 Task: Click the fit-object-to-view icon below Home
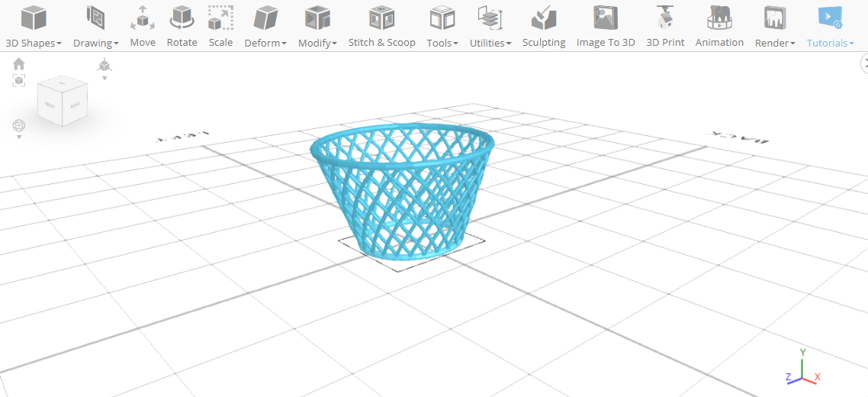(x=19, y=81)
